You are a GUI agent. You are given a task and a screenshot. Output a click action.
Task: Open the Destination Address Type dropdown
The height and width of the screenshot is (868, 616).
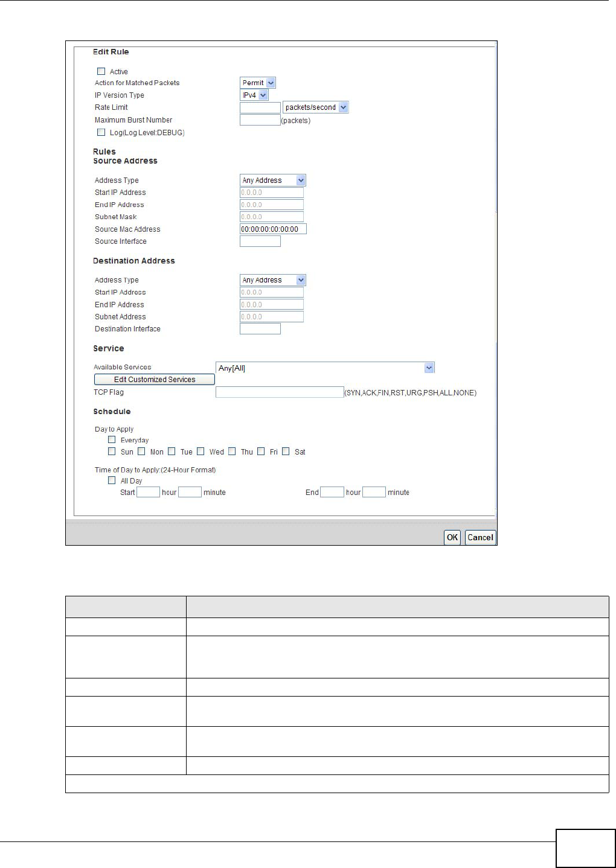273,280
